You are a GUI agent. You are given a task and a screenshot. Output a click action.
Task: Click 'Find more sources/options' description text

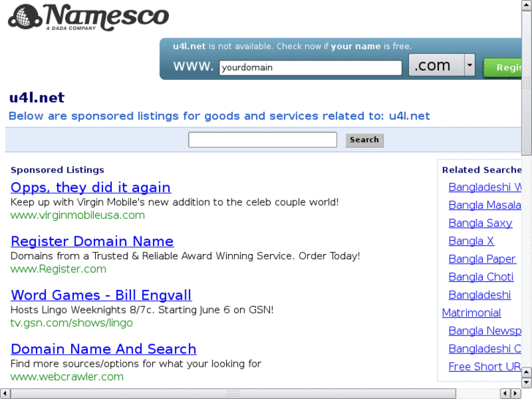point(136,364)
